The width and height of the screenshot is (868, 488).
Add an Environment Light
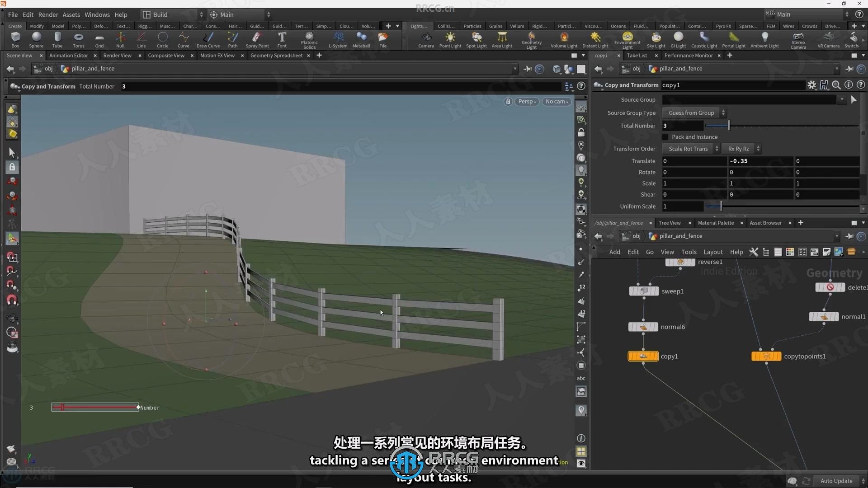627,40
